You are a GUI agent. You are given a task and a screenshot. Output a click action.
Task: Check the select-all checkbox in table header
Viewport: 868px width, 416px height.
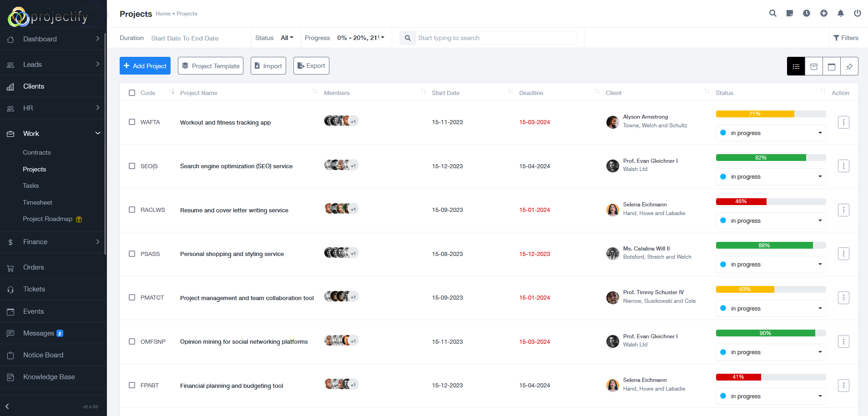coord(132,92)
